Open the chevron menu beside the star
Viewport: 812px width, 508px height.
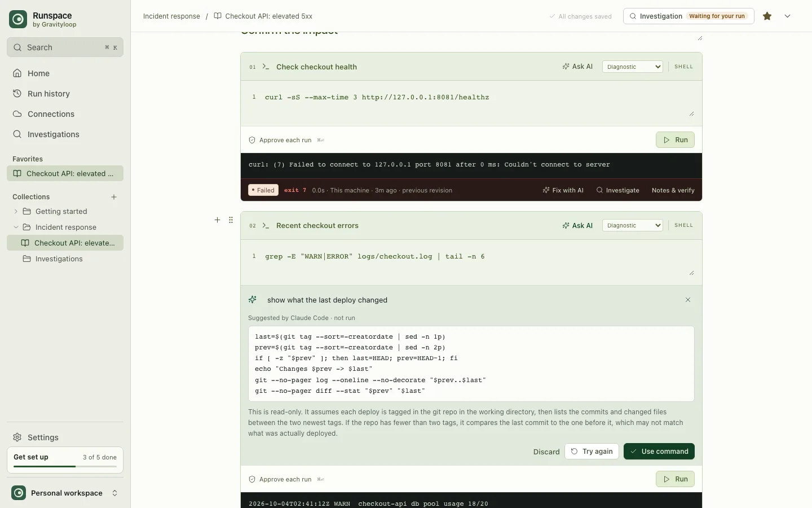(787, 16)
